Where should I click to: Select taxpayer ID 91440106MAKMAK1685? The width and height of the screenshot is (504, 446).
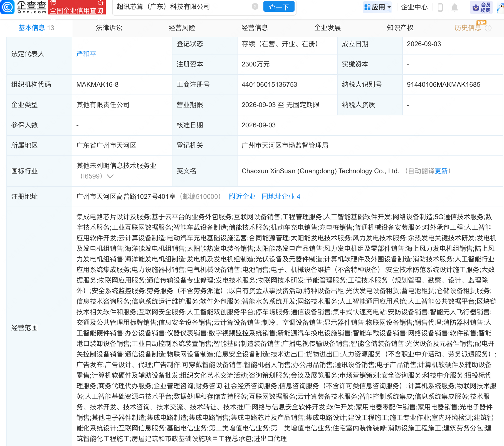(x=443, y=85)
